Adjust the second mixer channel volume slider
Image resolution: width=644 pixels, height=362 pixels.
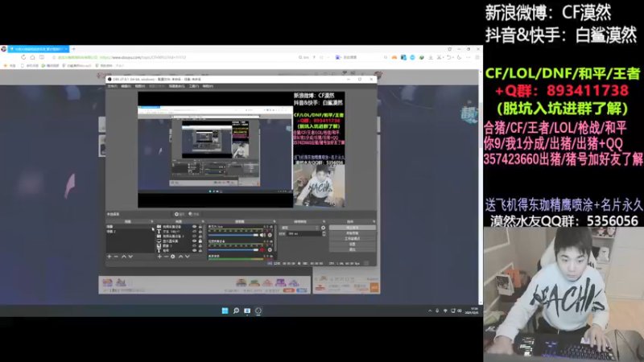[233, 250]
